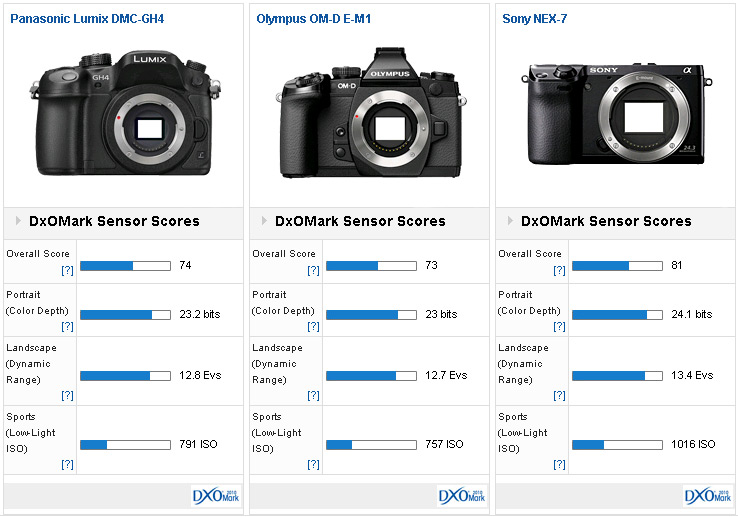Viewport: 738px width, 517px height.
Task: Select the '12.7 Evs' value text
Action: [446, 375]
